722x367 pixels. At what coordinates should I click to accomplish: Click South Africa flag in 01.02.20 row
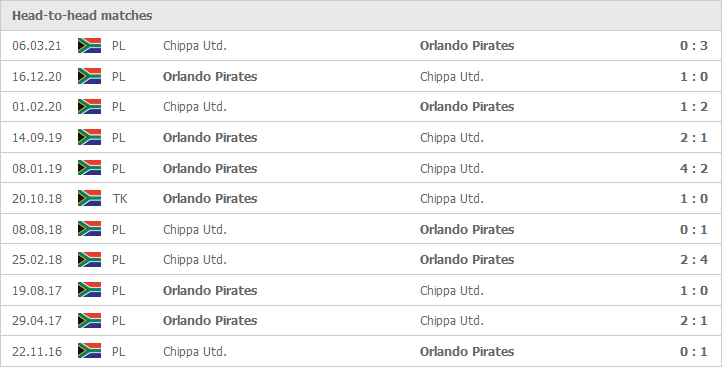click(89, 107)
